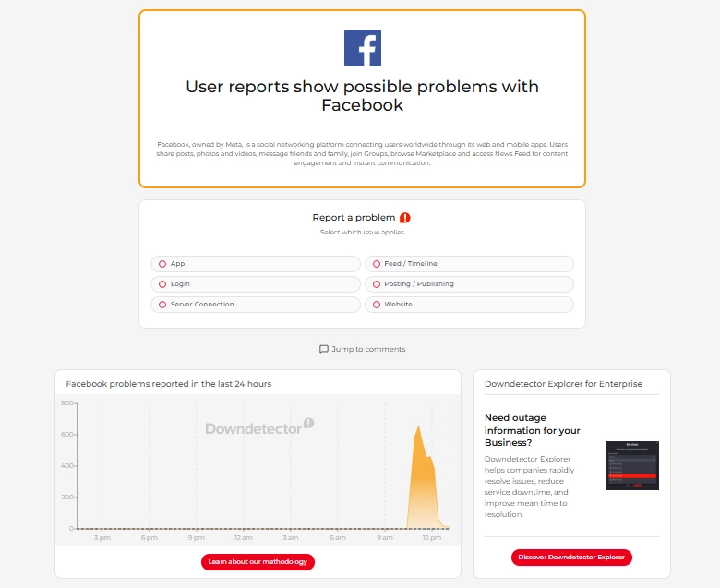Click the Need outage information for your Business heading

[533, 430]
